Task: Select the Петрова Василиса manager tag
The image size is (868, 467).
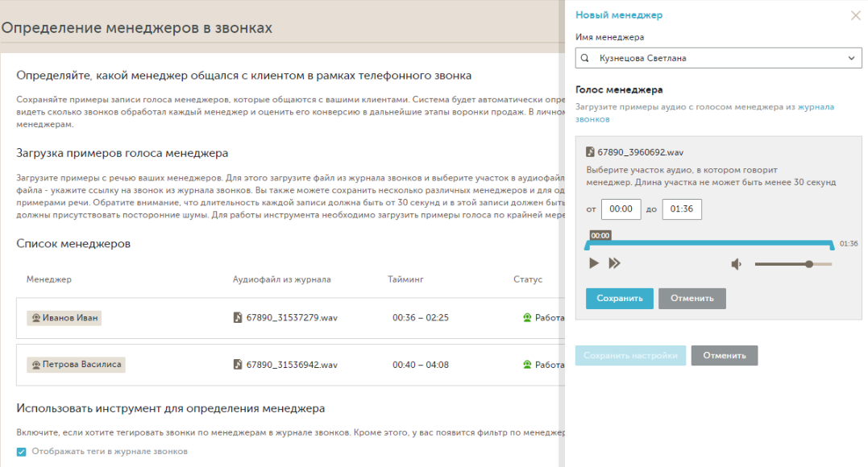Action: 76,365
